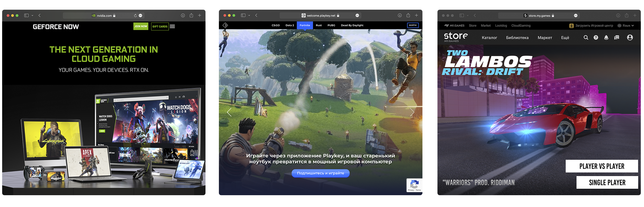Open the chat messages icon on store
The width and height of the screenshot is (644, 207).
(x=617, y=37)
